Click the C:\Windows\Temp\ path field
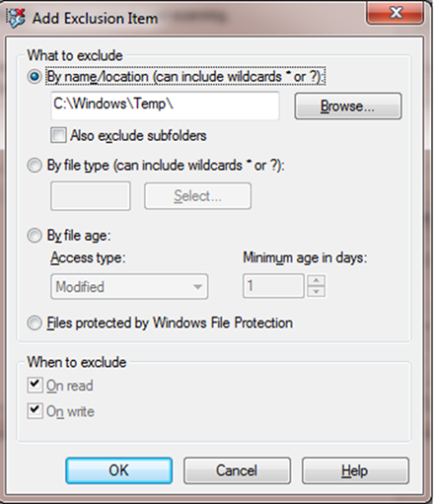Screen dimensions: 434x504 click(165, 106)
